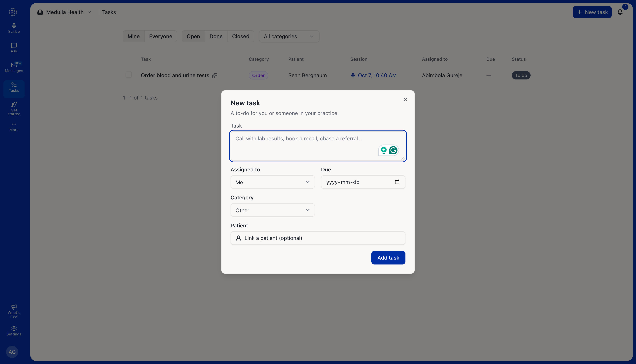Open the Oct 7, 10:40 AM session link
This screenshot has height=364, width=636.
[x=374, y=75]
